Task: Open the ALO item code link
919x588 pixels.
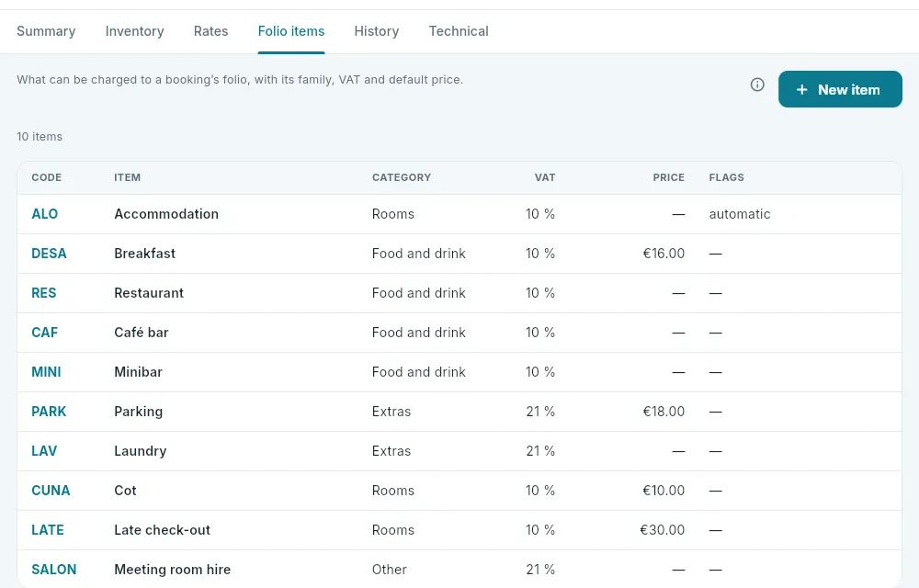Action: pyautogui.click(x=44, y=214)
